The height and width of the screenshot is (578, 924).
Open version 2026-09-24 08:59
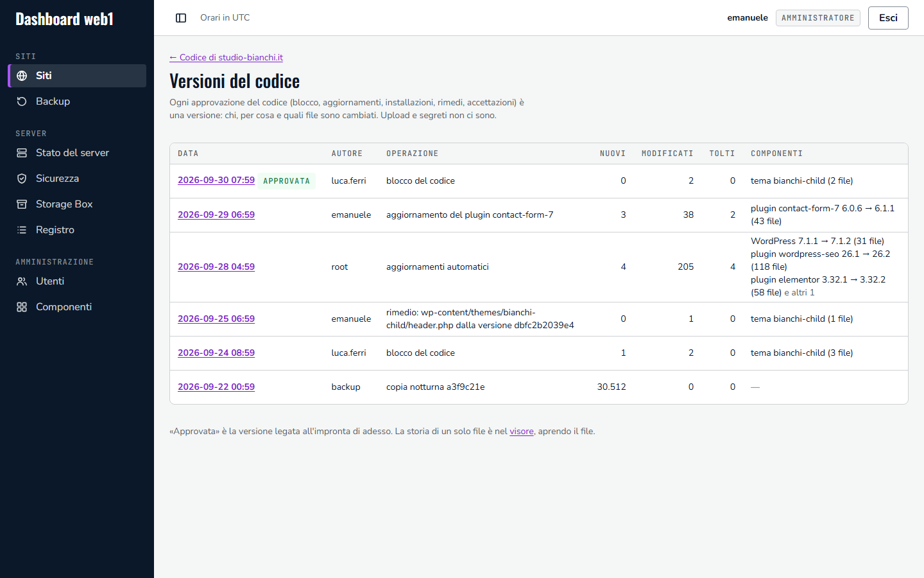click(x=216, y=353)
